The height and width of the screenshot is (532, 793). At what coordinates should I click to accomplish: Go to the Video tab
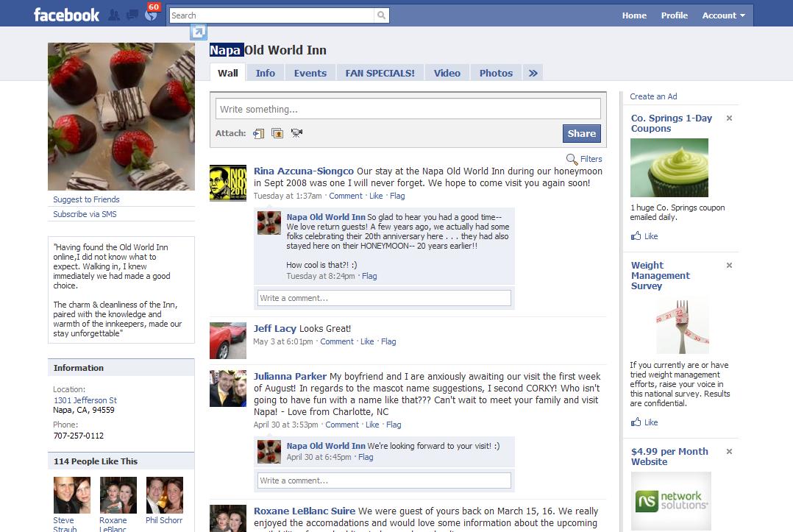(x=447, y=73)
